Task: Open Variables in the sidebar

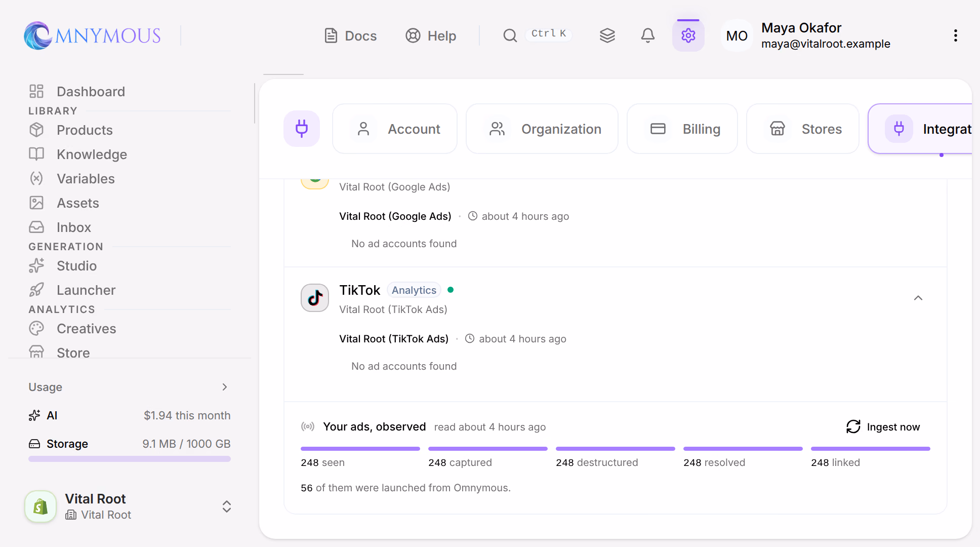Action: click(130, 178)
